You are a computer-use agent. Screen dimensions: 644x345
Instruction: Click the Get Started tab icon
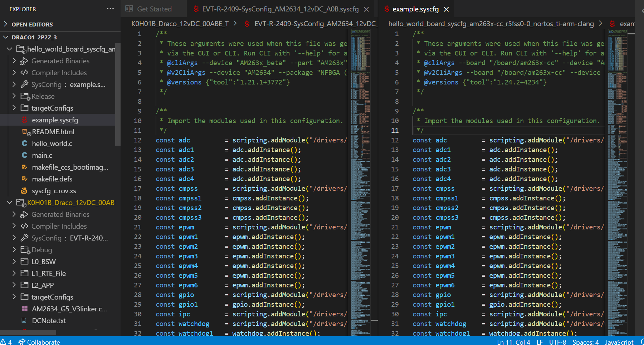tap(129, 9)
